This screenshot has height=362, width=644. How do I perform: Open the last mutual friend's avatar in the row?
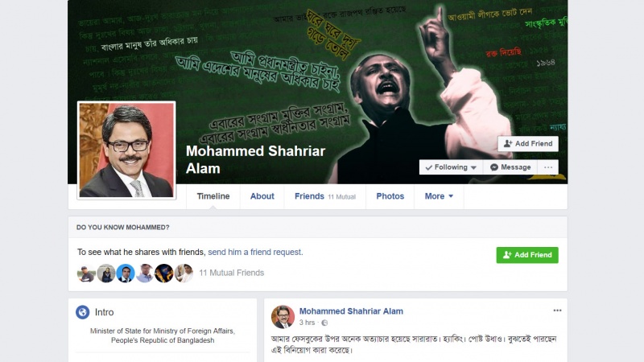coord(184,274)
